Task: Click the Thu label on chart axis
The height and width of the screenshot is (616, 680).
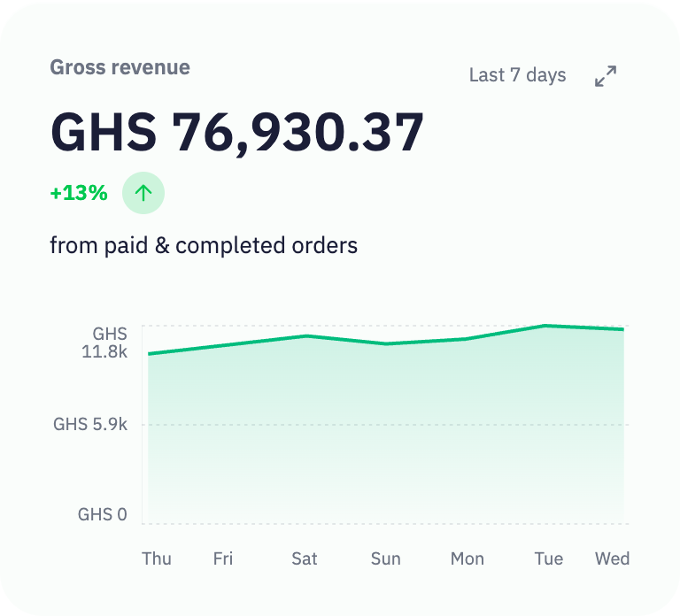Action: [x=157, y=558]
